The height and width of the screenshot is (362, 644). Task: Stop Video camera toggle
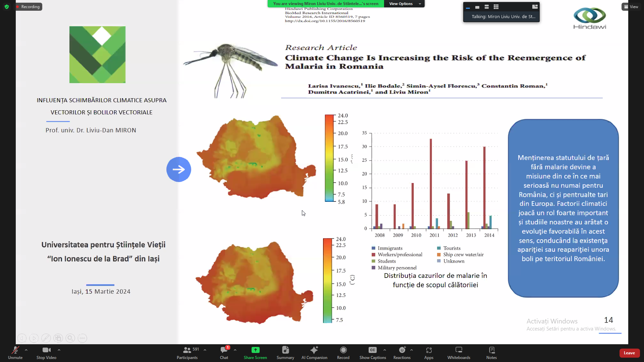point(46,352)
